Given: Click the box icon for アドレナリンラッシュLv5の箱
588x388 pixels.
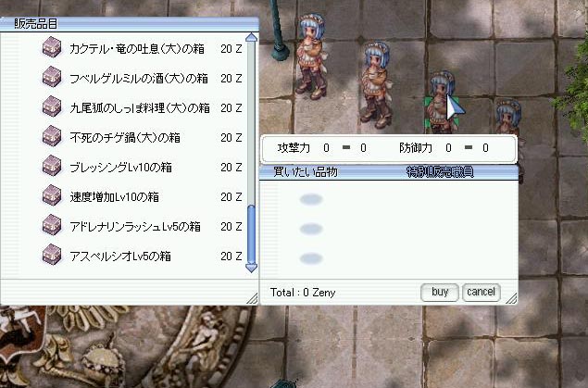Looking at the screenshot, I should coord(52,225).
